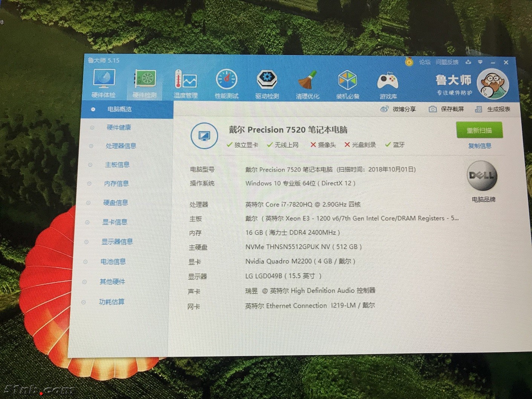532x399 pixels.
Task: Click the green 重新扫描 rescan button
Action: (479, 130)
